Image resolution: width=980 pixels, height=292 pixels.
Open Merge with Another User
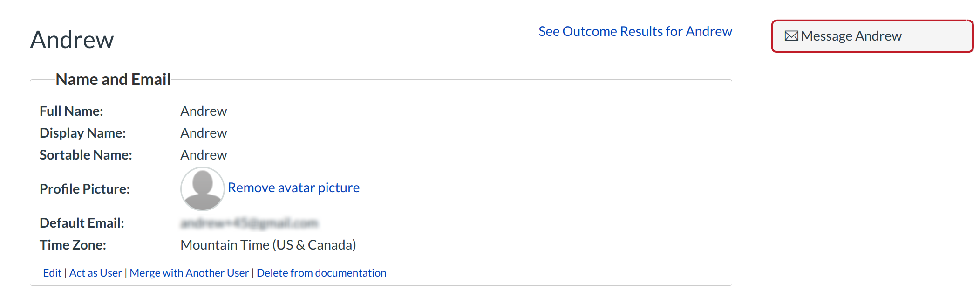189,273
